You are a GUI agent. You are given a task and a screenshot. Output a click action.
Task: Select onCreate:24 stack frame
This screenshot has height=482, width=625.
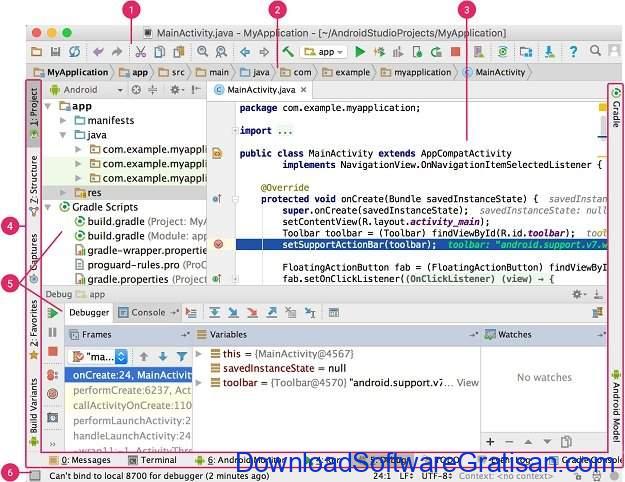click(128, 375)
